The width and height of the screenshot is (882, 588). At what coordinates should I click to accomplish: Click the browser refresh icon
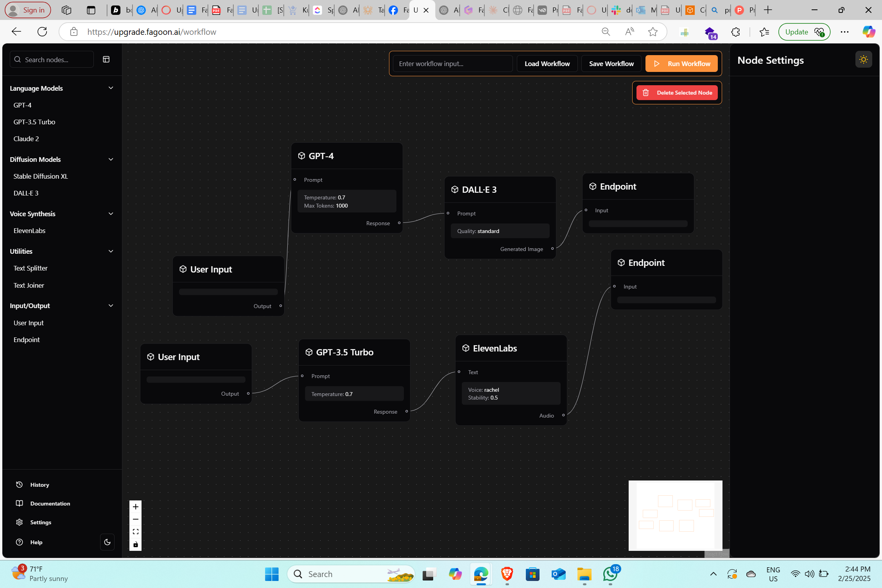click(42, 32)
